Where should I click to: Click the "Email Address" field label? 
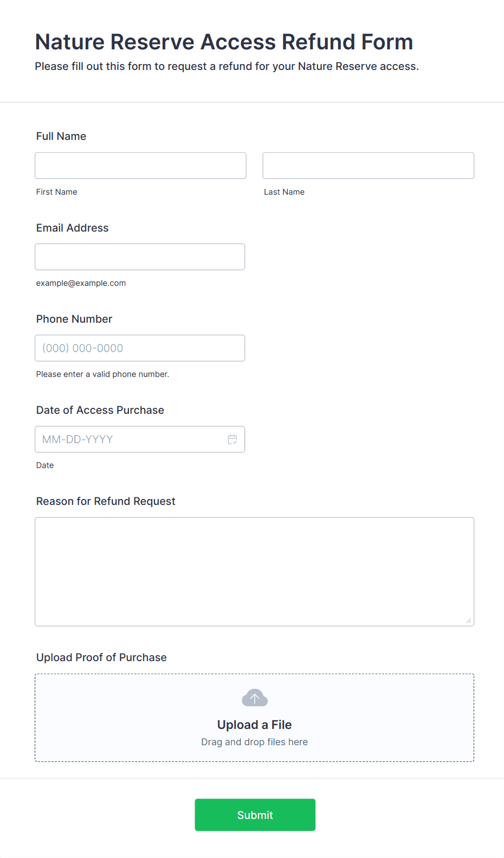click(x=72, y=228)
